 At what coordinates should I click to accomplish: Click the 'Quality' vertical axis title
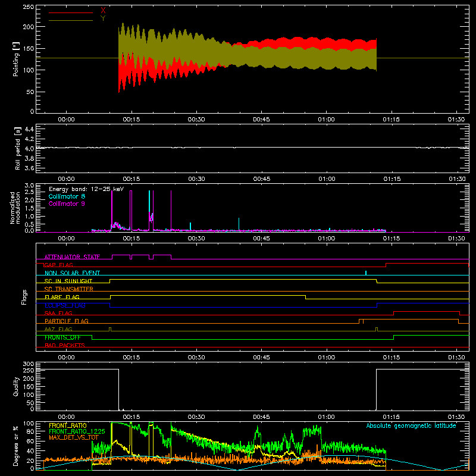16,386
